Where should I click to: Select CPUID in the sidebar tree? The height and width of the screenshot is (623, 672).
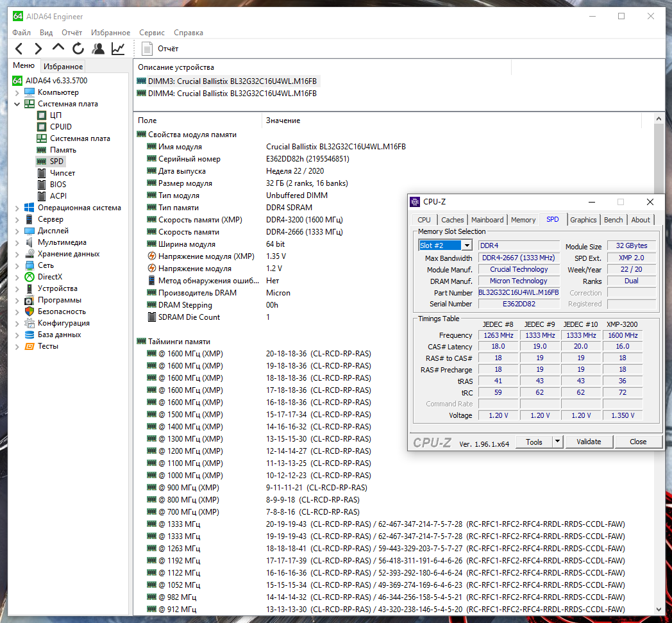[x=61, y=127]
